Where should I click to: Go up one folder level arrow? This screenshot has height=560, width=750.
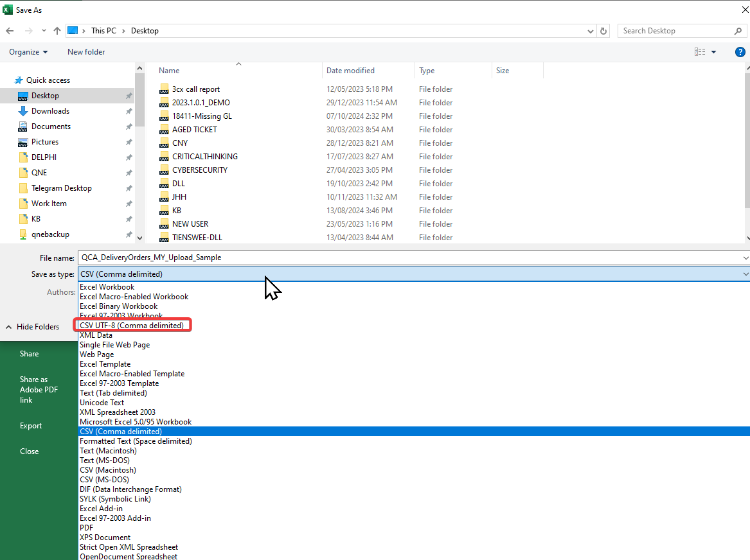[x=57, y=31]
